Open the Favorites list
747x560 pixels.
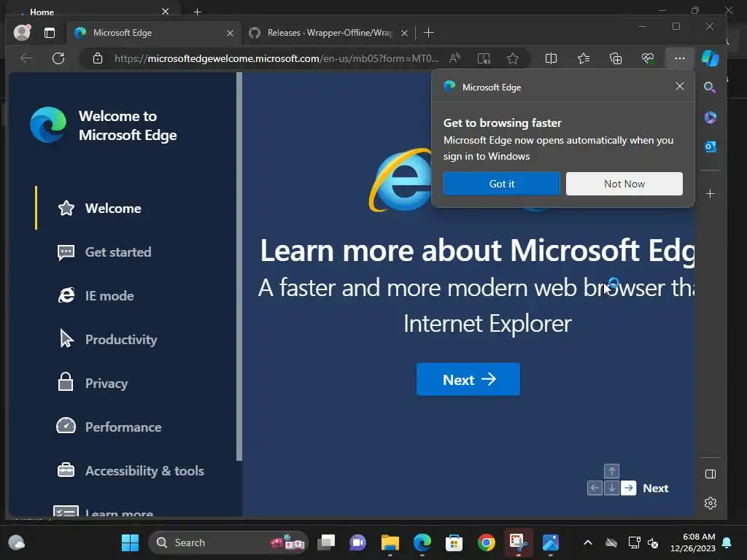583,58
